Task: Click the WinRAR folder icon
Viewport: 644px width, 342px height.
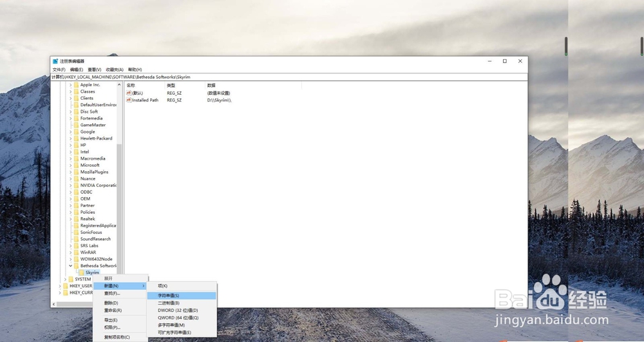Action: tap(77, 252)
